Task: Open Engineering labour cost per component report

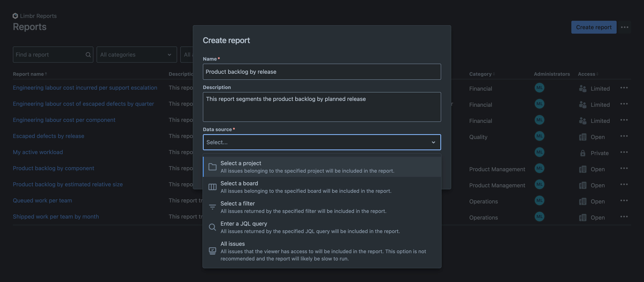Action: (x=64, y=120)
